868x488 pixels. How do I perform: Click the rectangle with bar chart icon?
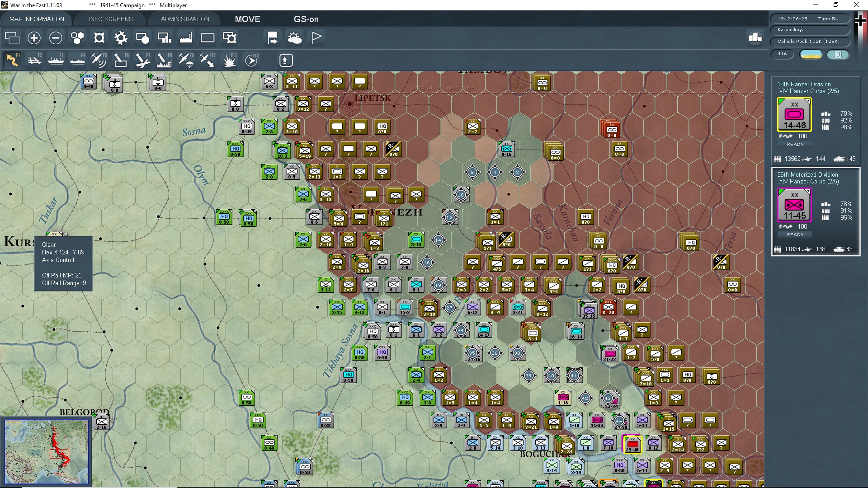tap(164, 38)
